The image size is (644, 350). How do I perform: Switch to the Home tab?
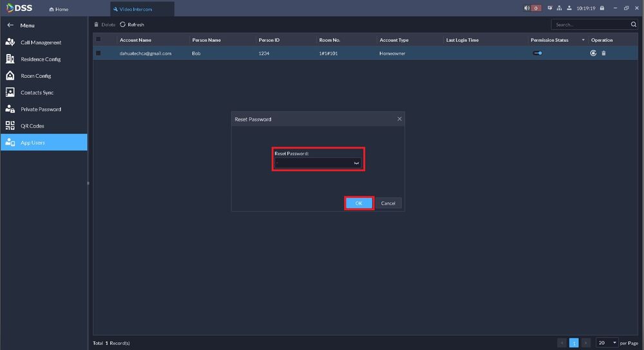(x=59, y=9)
